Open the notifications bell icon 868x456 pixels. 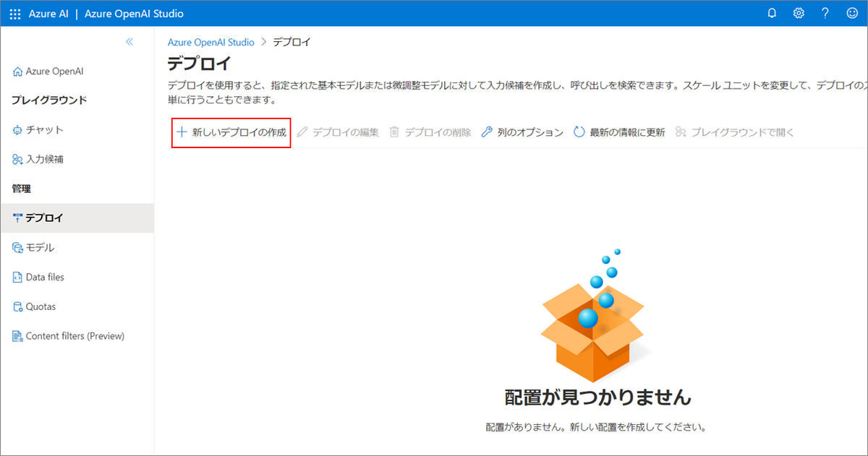point(772,13)
